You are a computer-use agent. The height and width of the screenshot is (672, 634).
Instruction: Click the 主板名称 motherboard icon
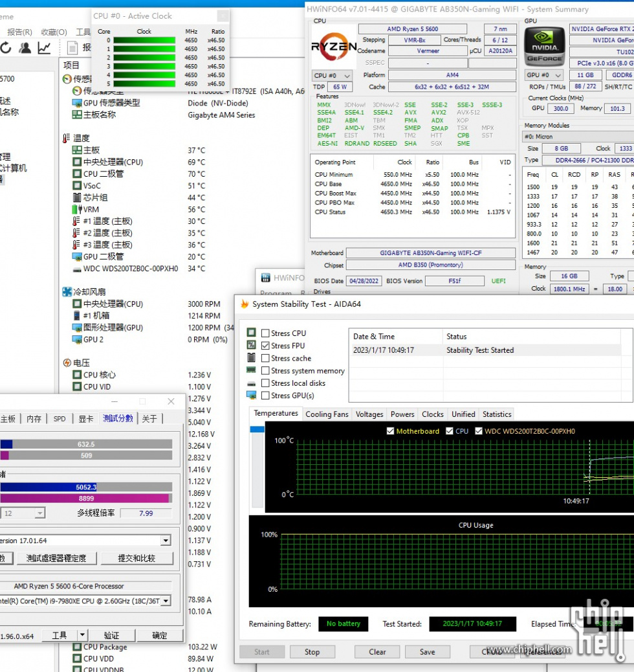(77, 115)
